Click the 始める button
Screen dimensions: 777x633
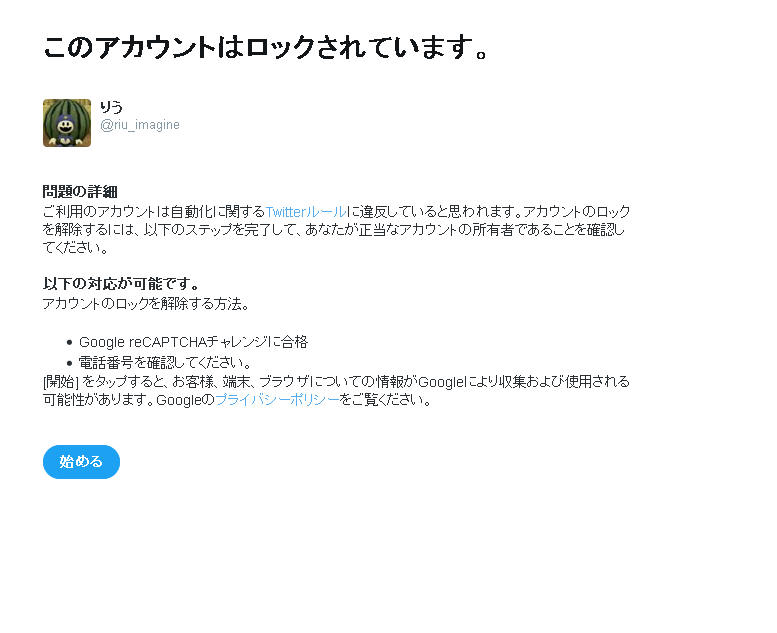click(x=81, y=462)
